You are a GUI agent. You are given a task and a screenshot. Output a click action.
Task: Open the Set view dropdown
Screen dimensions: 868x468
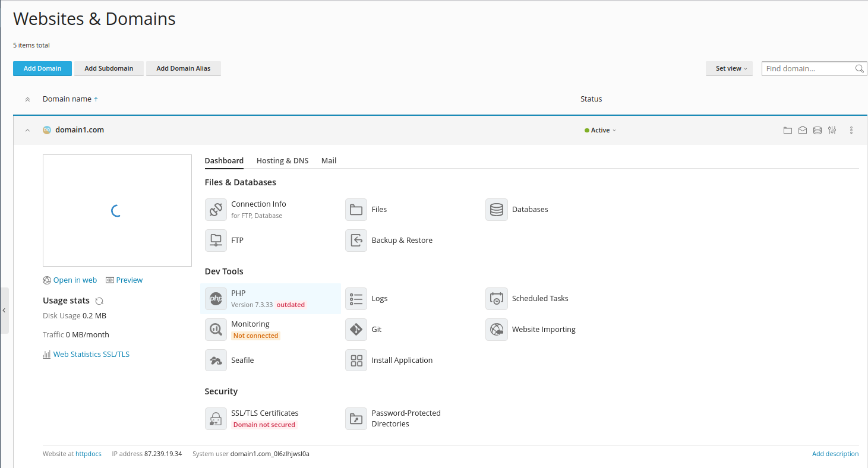(730, 69)
